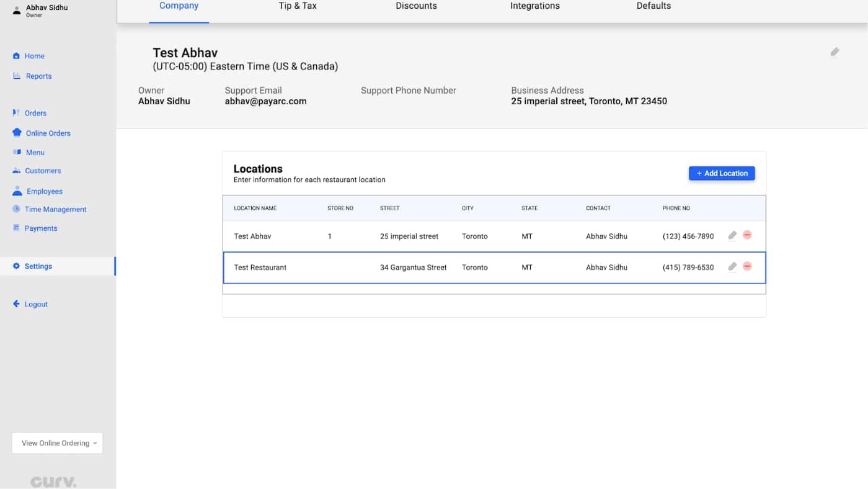Edit the Test Abhav location row
Screen dimensions: 868x489
(732, 235)
